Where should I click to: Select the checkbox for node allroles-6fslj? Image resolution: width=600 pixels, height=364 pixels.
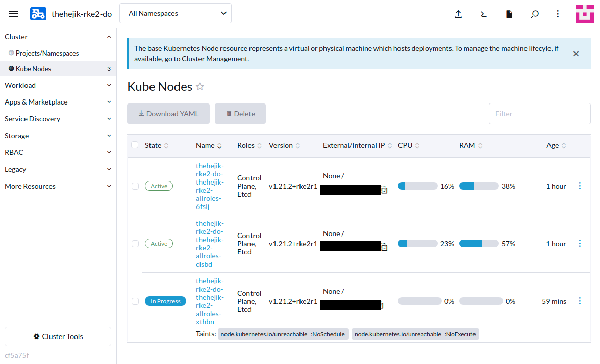135,186
